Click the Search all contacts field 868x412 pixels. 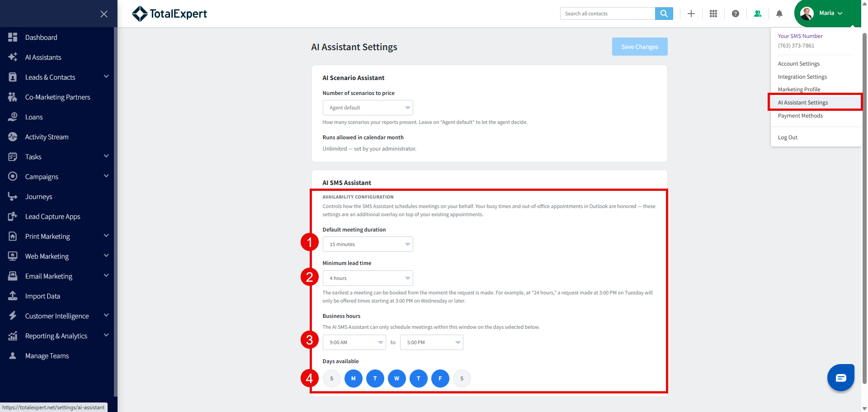pyautogui.click(x=608, y=14)
